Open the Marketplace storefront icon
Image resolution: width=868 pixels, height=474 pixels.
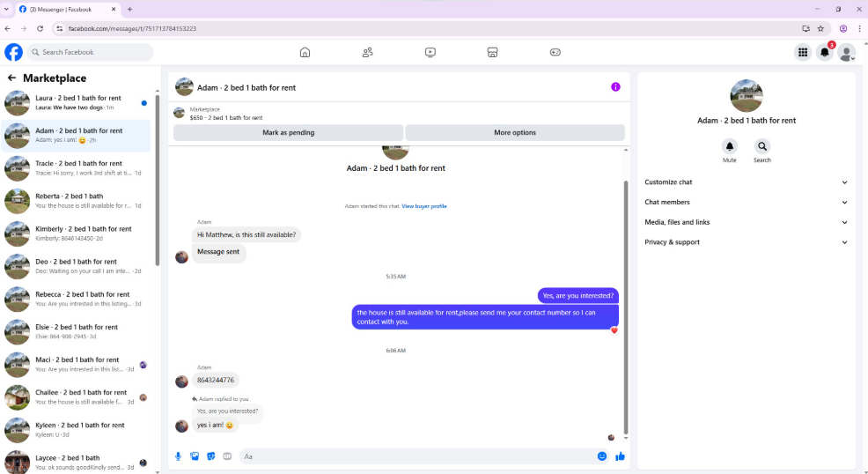493,52
